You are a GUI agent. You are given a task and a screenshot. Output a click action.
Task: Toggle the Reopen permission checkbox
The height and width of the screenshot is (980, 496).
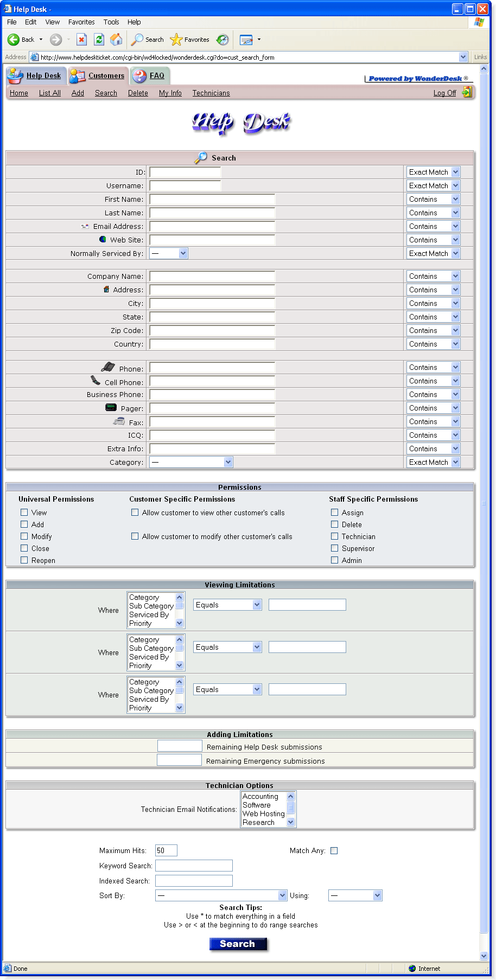click(24, 560)
